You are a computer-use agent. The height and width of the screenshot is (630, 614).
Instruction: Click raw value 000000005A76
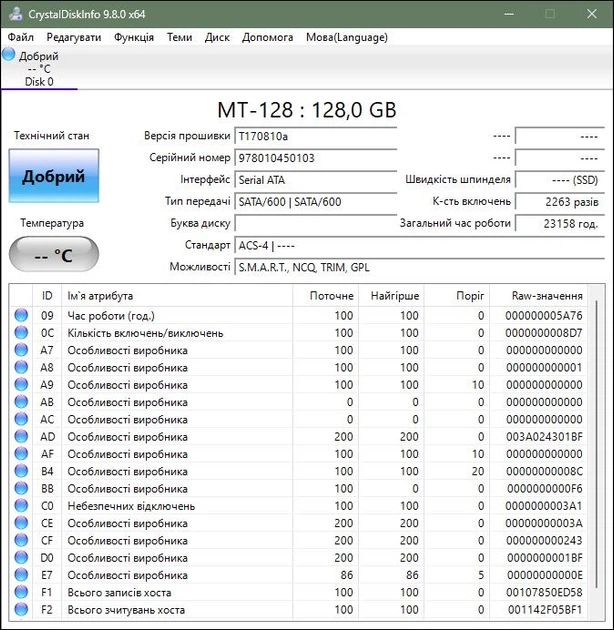coord(544,315)
